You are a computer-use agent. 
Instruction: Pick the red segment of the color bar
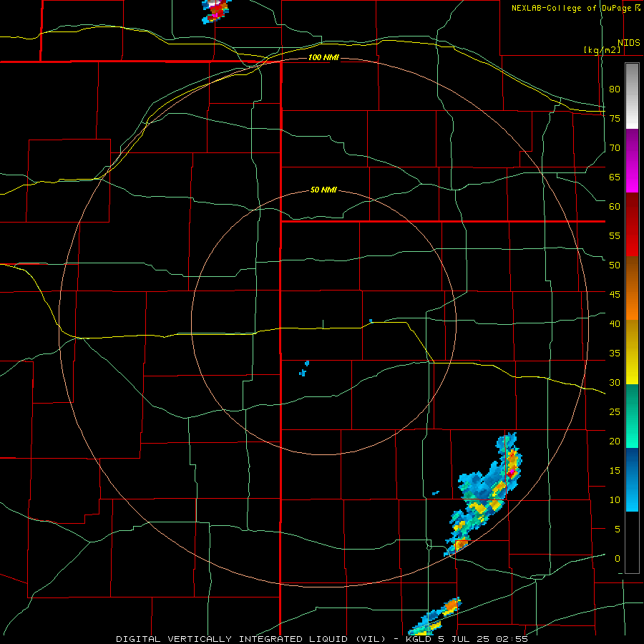[x=632, y=224]
